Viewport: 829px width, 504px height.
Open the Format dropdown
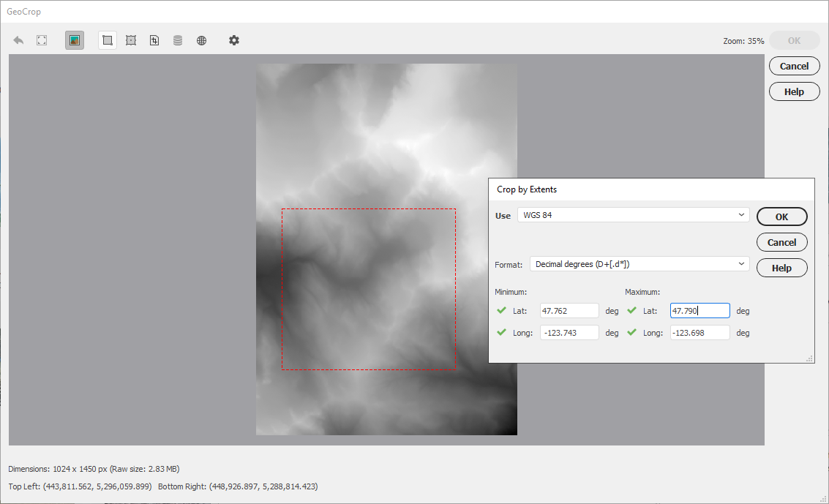click(639, 263)
